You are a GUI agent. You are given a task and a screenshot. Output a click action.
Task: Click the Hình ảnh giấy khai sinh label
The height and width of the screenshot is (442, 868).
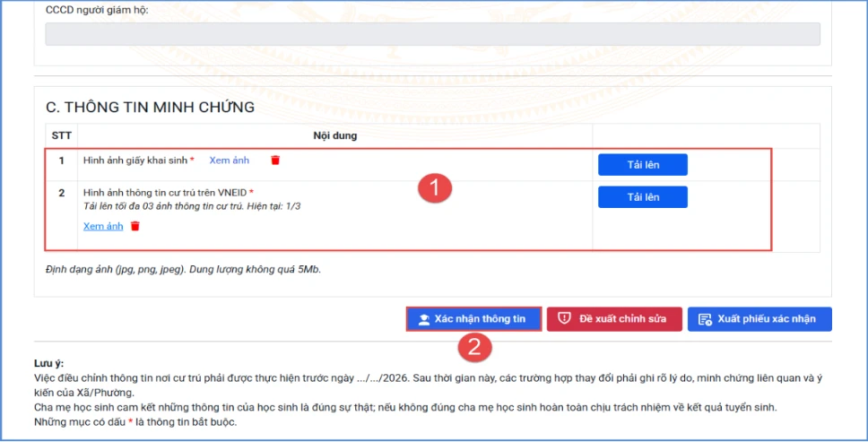[x=135, y=160]
